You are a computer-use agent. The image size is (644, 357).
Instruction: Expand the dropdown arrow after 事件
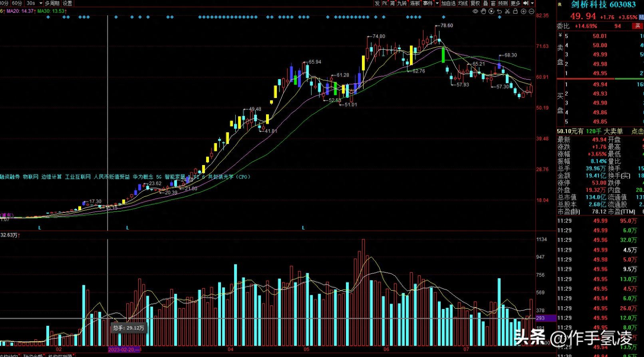tap(437, 3)
